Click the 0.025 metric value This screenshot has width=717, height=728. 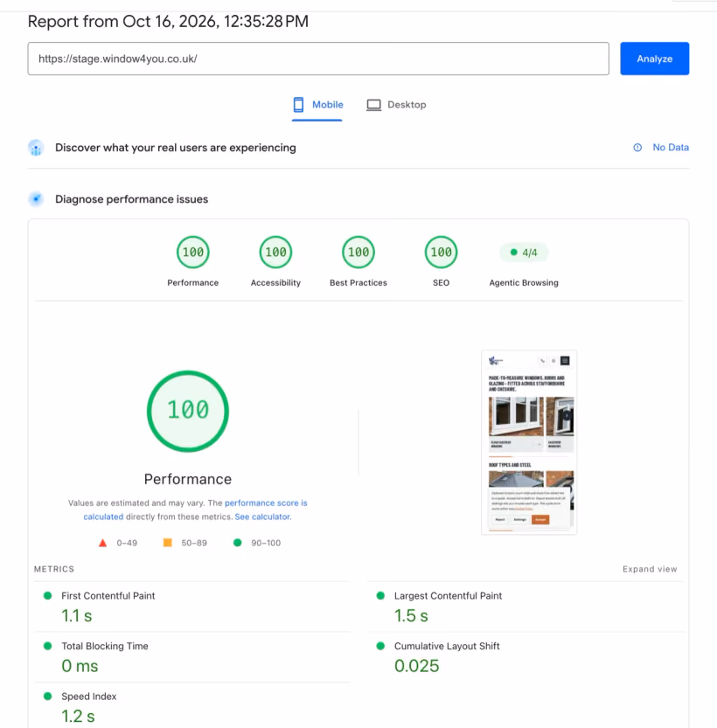coord(416,666)
